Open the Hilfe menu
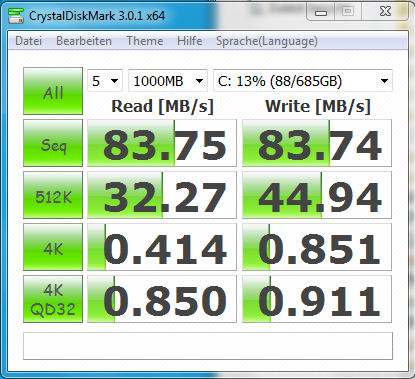This screenshot has height=379, width=415. pos(189,41)
